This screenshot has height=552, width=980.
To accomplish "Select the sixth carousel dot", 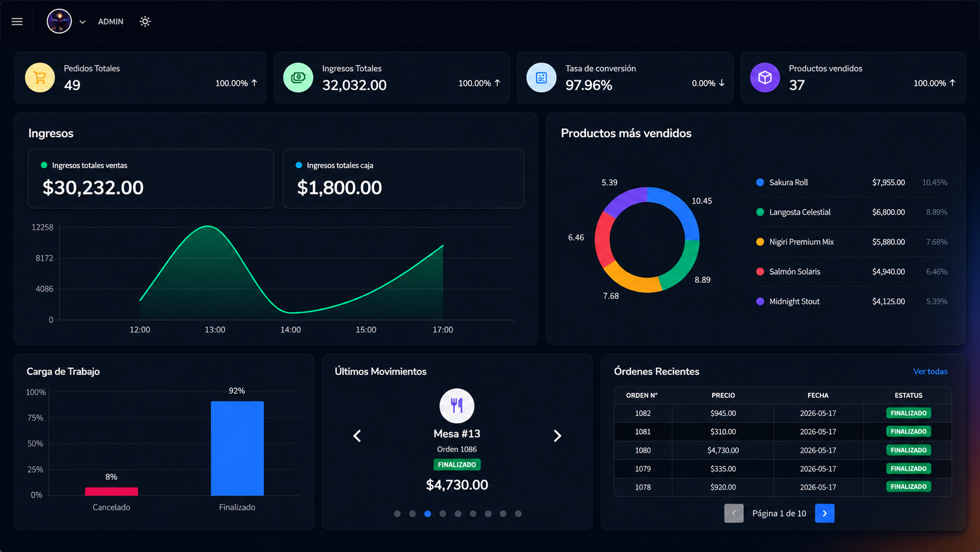I will 473,514.
